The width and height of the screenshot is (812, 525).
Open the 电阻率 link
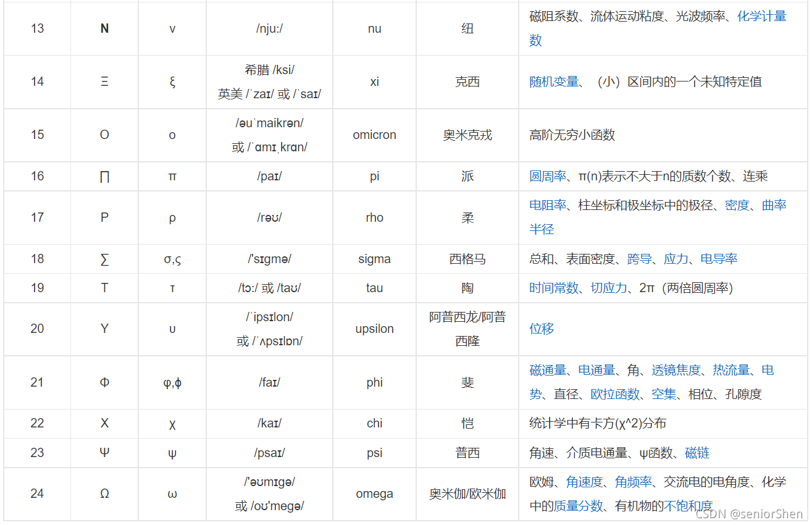click(548, 205)
